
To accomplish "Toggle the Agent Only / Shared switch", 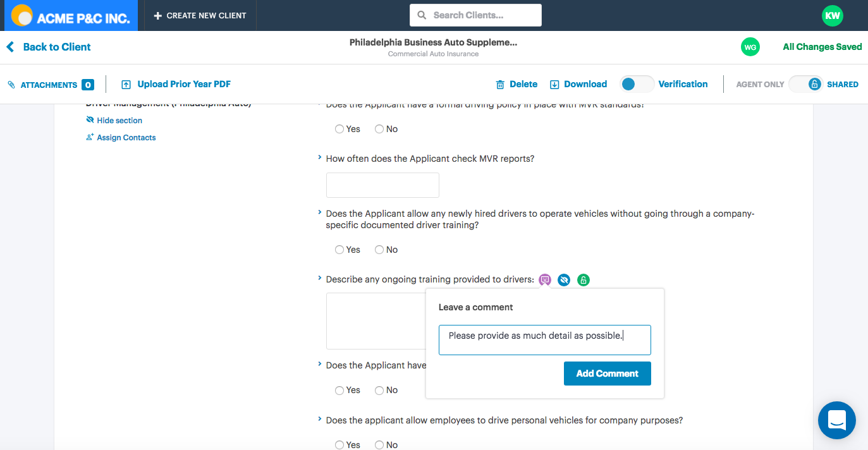I will click(x=805, y=84).
